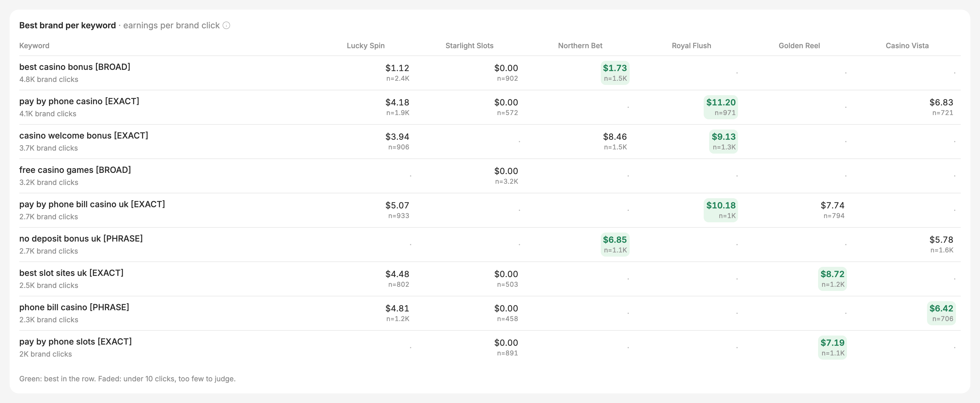The width and height of the screenshot is (980, 403).
Task: Click the $7.74 Golden Reel value
Action: point(833,205)
